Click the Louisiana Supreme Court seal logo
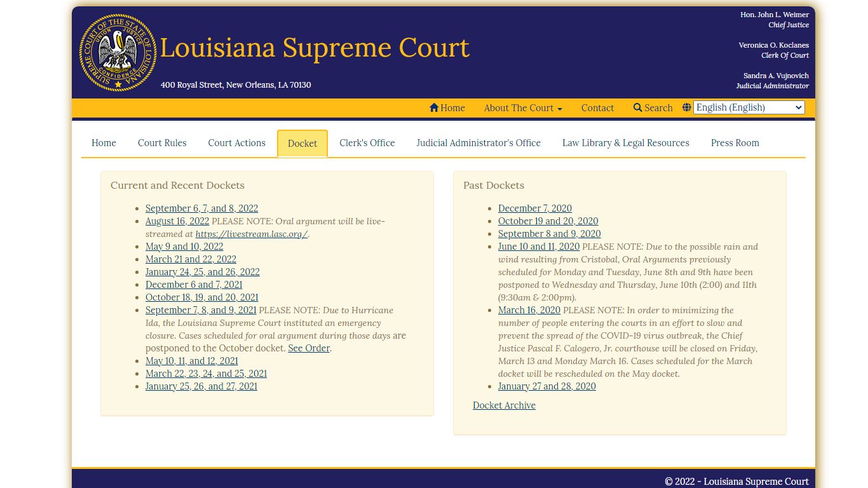This screenshot has width=868, height=488. coord(118,53)
